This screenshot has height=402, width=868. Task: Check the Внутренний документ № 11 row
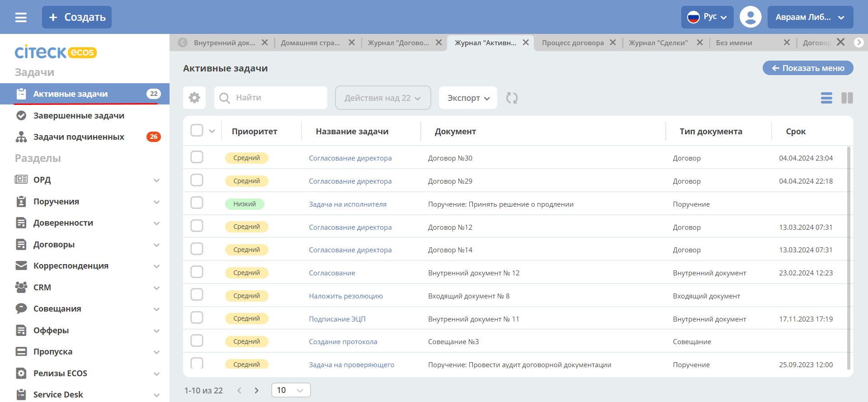197,317
